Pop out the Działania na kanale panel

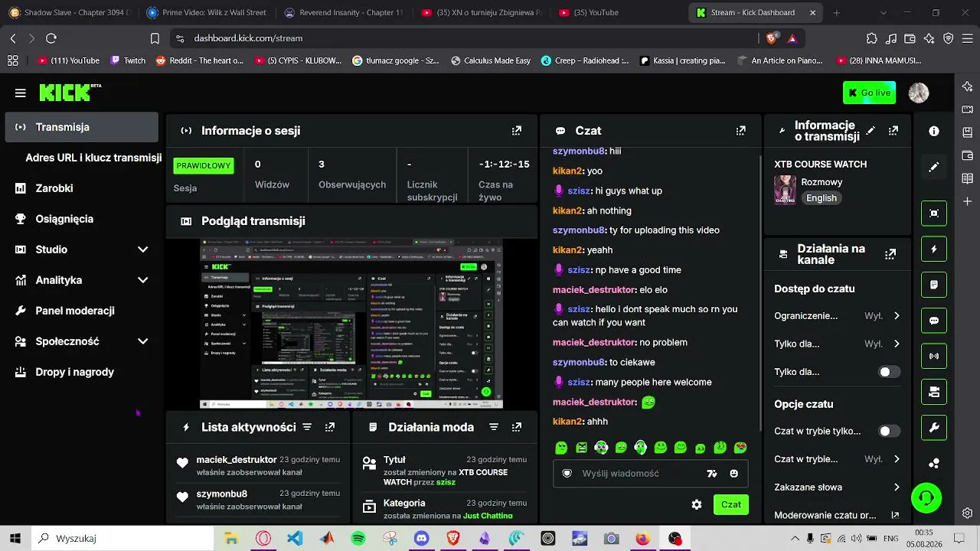890,255
